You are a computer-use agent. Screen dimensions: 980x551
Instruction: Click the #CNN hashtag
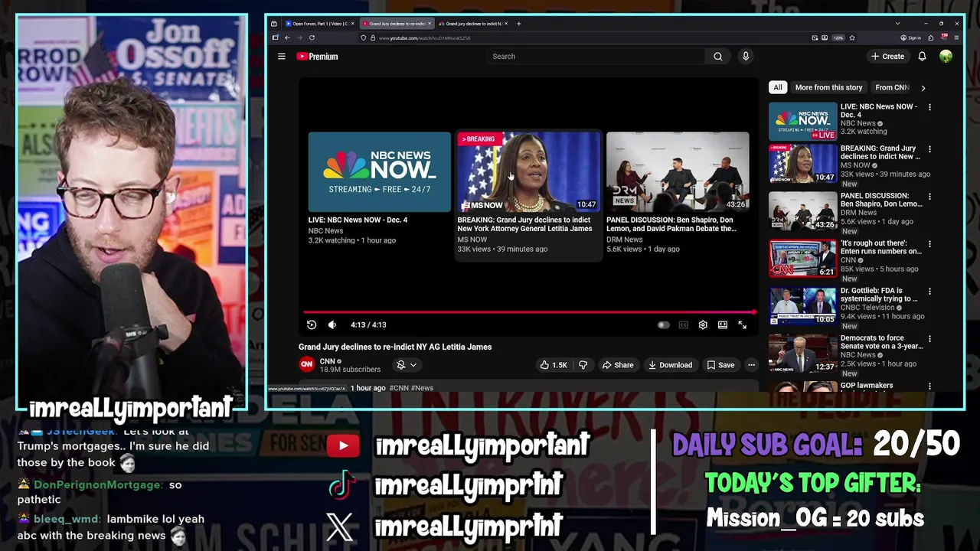tap(399, 388)
